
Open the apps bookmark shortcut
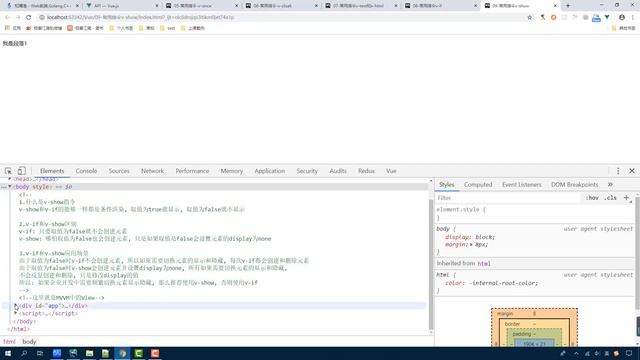(13, 28)
